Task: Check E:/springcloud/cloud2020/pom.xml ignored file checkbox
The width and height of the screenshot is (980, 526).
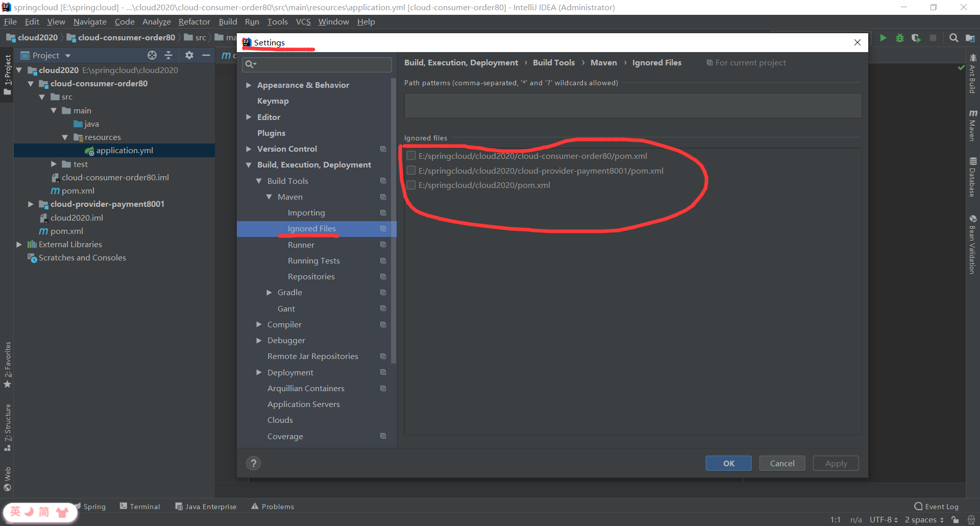Action: (411, 185)
